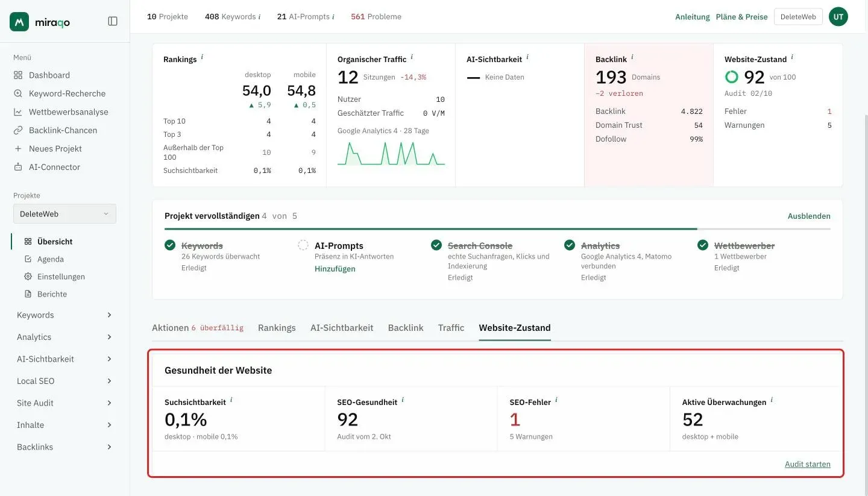Click the Suchsichtbarkeit info icon
The image size is (868, 496).
(x=231, y=400)
